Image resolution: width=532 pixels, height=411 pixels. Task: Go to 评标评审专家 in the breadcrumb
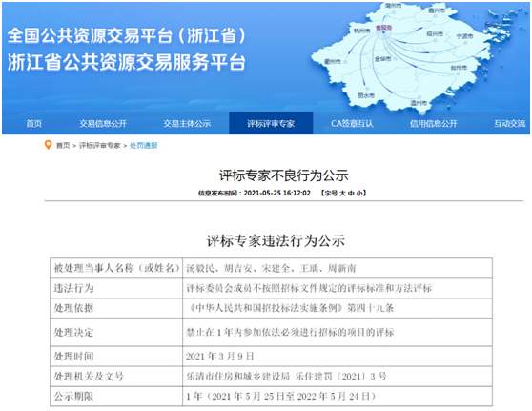pos(100,146)
